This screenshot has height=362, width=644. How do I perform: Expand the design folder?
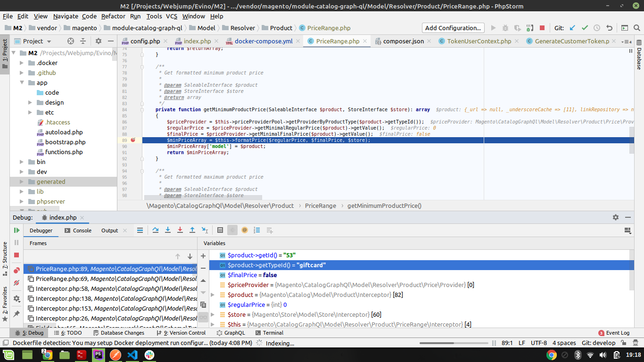point(30,103)
